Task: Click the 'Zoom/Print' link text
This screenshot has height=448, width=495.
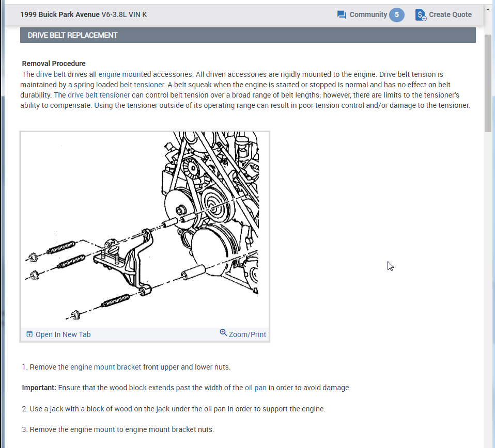Action: 247,334
